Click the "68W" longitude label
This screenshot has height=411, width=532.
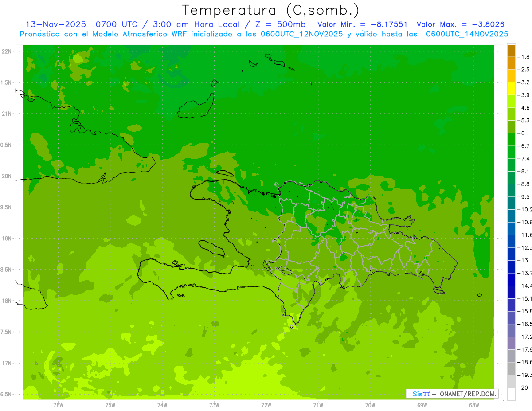pos(474,405)
